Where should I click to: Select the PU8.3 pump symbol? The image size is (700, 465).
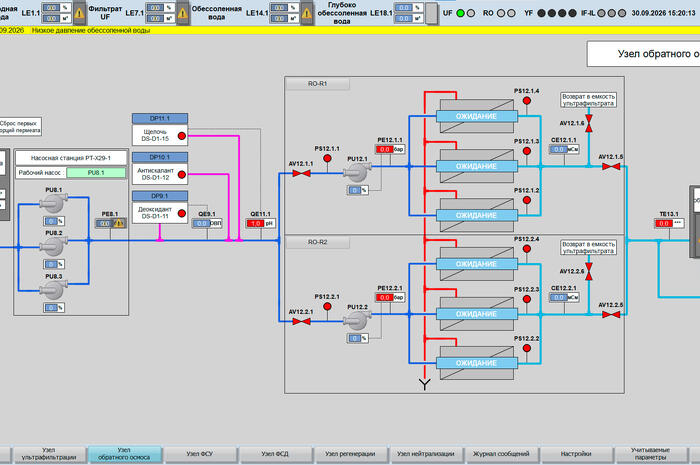(x=53, y=290)
